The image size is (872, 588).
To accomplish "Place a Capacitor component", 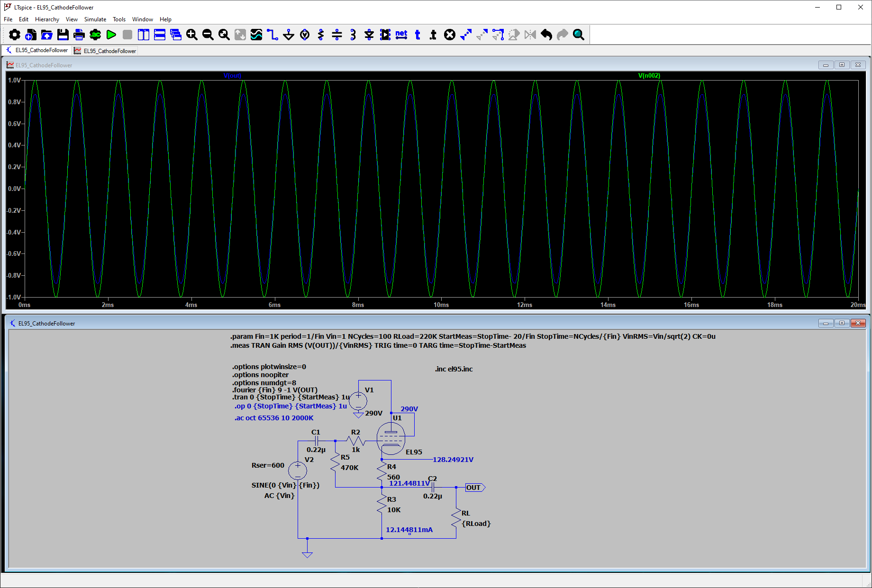I will point(337,35).
